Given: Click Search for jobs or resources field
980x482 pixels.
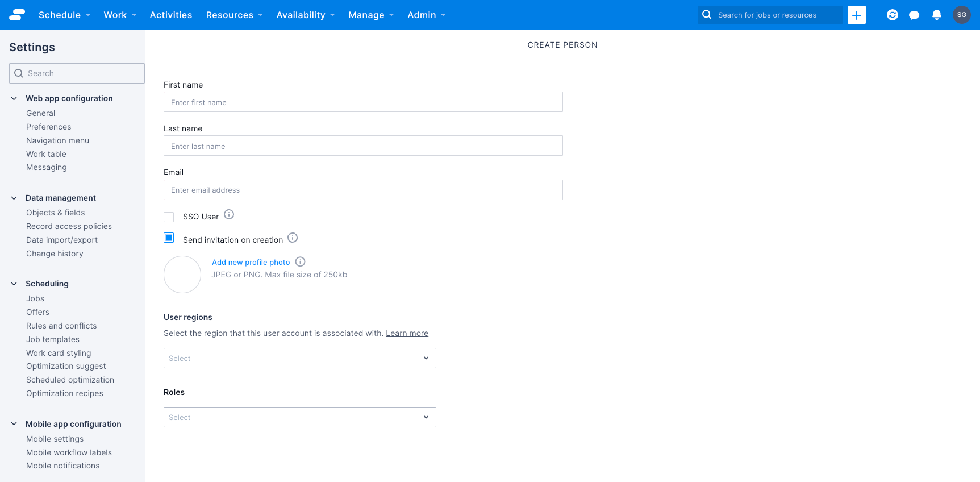Looking at the screenshot, I should [770, 15].
